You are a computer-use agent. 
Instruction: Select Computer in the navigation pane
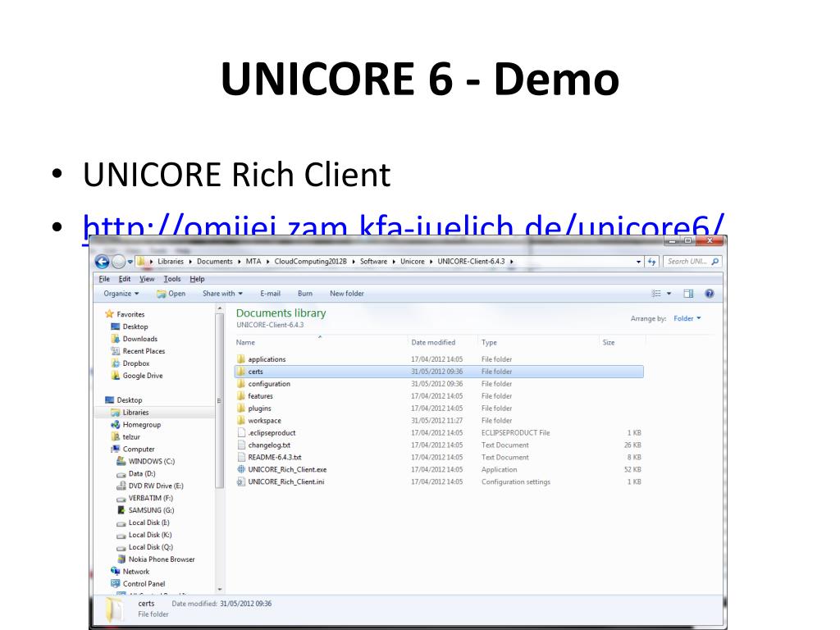tap(138, 450)
